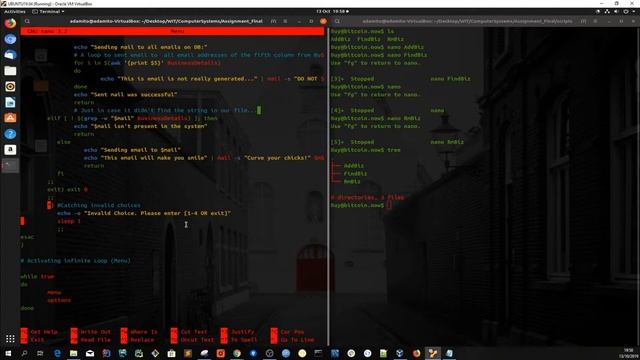
Task: Open the system menu arrow in top bar
Action: (634, 11)
